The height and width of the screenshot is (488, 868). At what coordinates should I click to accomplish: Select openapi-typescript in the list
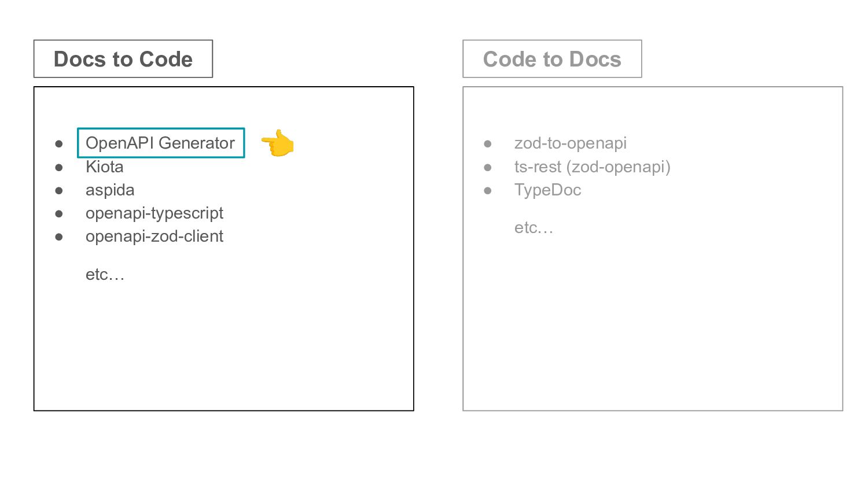pyautogui.click(x=155, y=213)
